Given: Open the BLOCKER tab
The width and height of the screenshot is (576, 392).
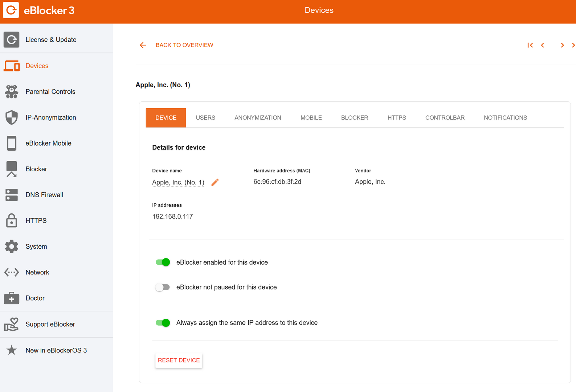Looking at the screenshot, I should click(x=355, y=118).
